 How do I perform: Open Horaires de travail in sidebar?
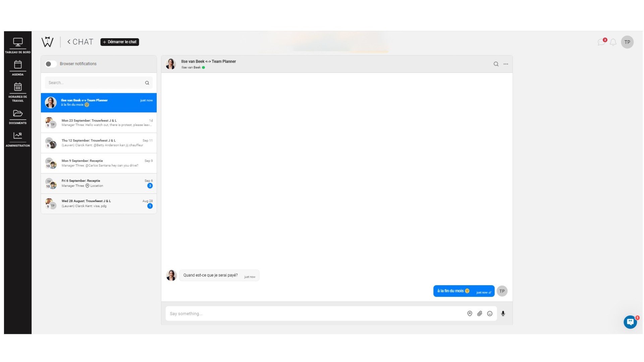tap(18, 92)
